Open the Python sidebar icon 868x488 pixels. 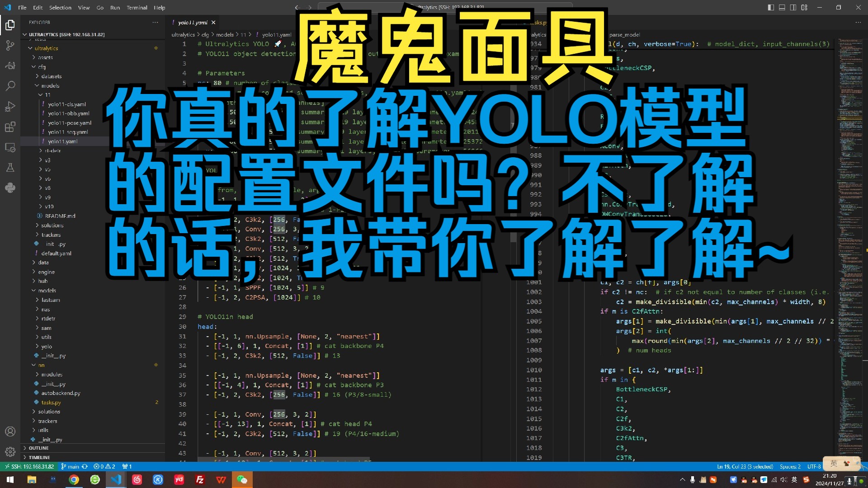click(x=10, y=188)
